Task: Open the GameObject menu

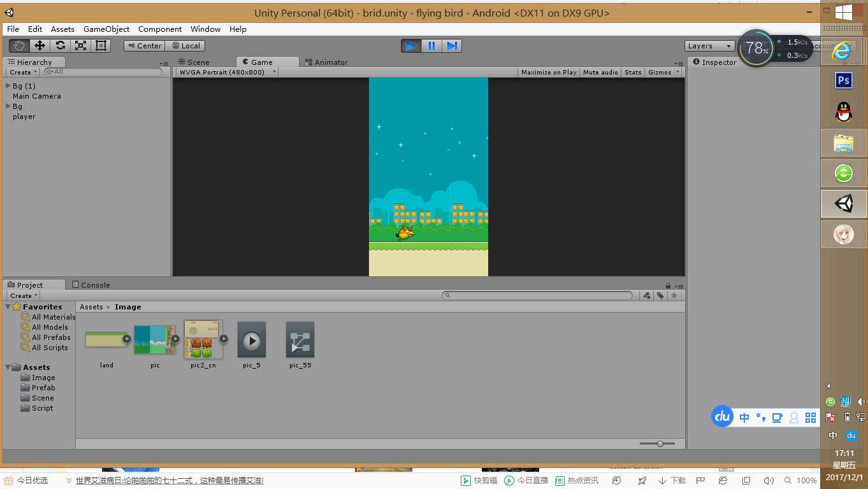Action: coord(106,29)
